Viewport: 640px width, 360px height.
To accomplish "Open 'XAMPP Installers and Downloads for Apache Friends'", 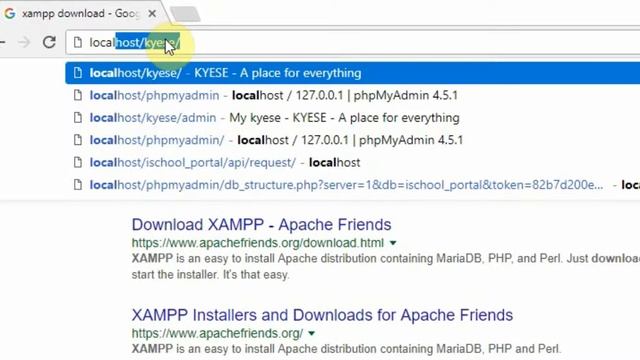I will tap(322, 315).
